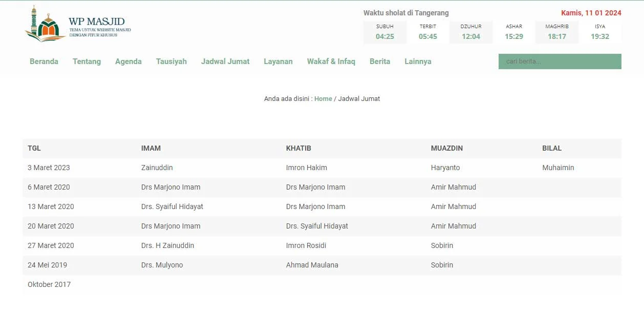Click the date Kamis, 11 01 2024
The image size is (644, 310).
pyautogui.click(x=591, y=13)
